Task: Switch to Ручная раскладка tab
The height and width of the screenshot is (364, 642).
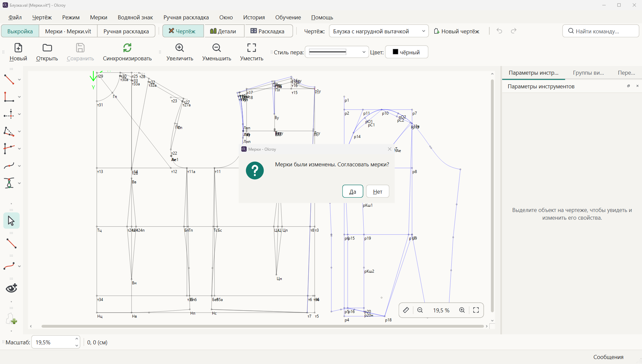Action: click(x=126, y=31)
